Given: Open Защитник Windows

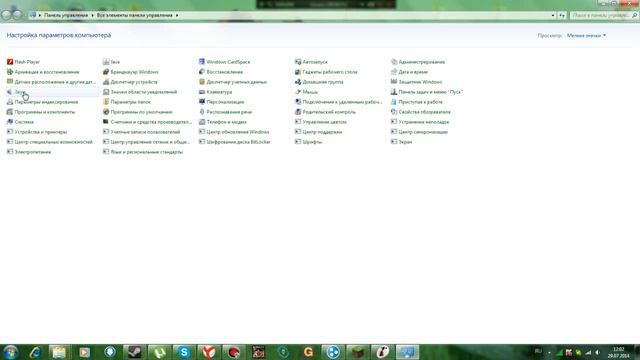Looking at the screenshot, I should click(x=416, y=82).
